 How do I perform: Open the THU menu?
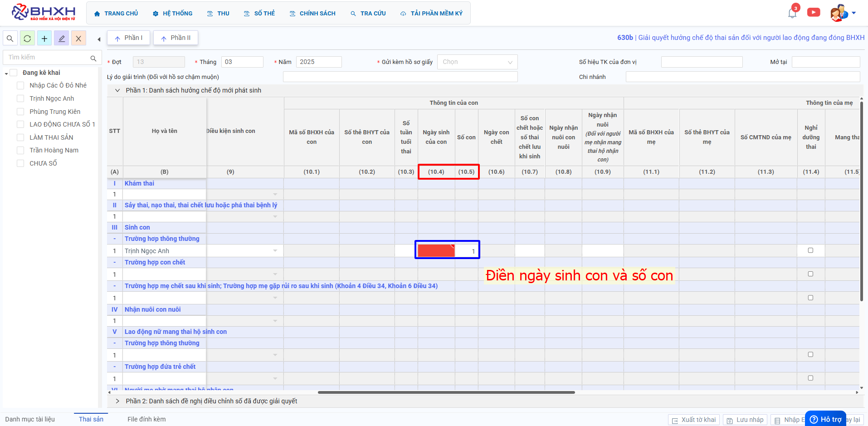tap(218, 14)
